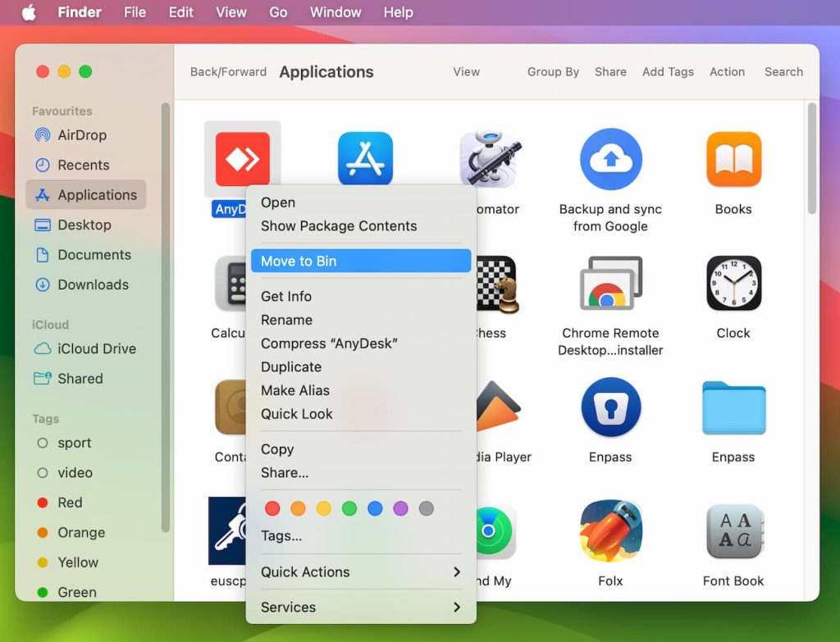Click Add Tags in the toolbar
This screenshot has width=840, height=642.
(668, 72)
